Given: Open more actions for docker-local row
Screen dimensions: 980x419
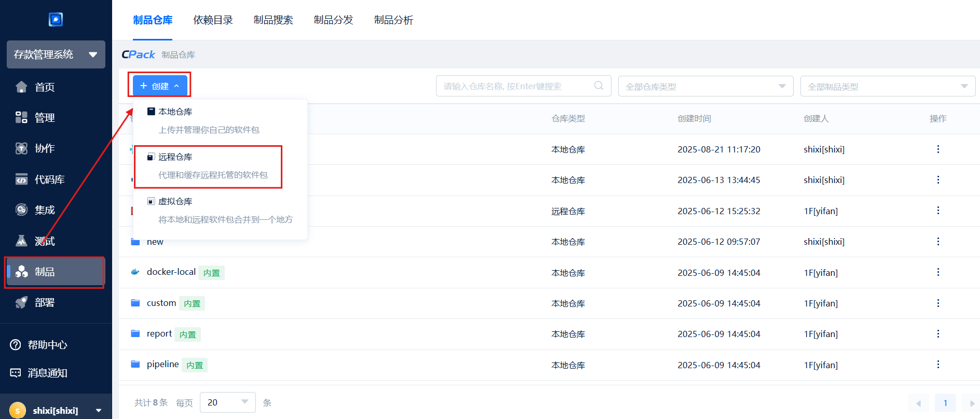Looking at the screenshot, I should click(937, 272).
